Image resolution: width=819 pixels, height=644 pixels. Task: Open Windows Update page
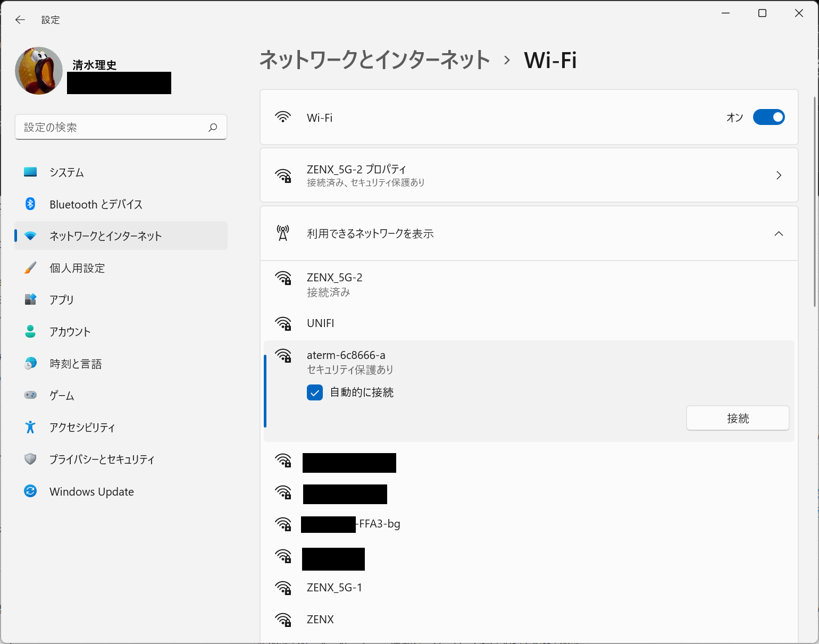tap(121, 491)
